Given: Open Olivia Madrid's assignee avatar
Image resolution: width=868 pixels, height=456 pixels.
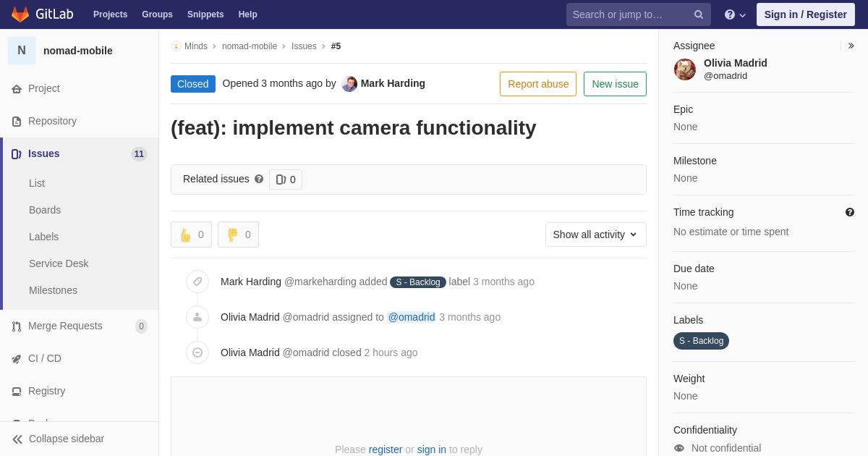Looking at the screenshot, I should (685, 69).
